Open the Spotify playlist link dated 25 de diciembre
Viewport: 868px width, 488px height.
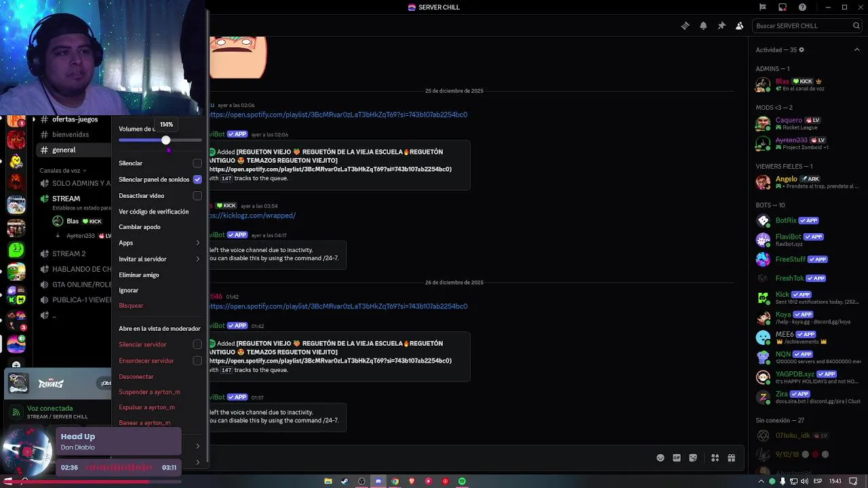pyautogui.click(x=338, y=115)
